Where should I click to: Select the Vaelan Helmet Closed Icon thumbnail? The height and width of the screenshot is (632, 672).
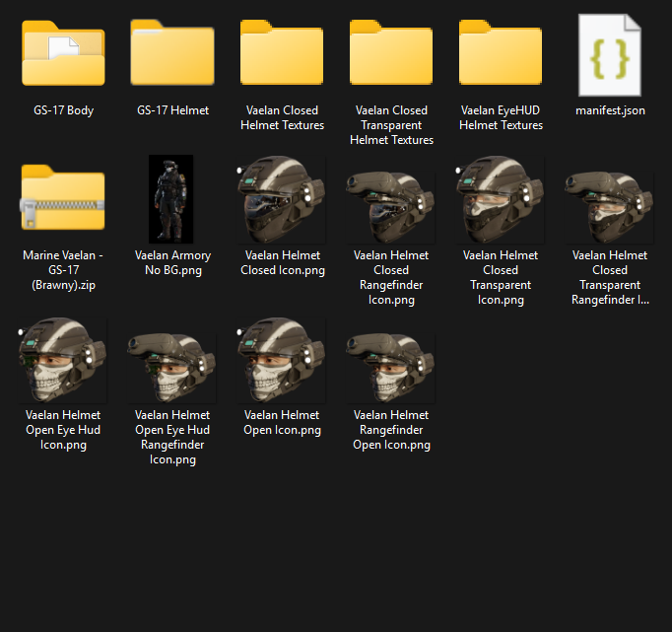coord(282,199)
